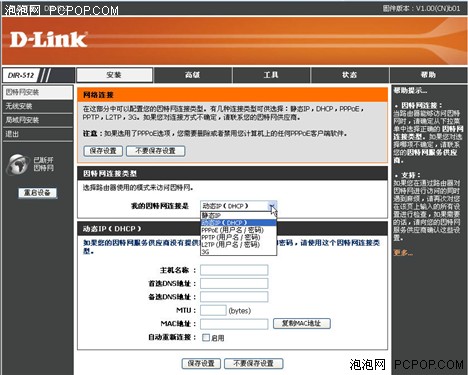Click the top 不要保存设置 button
The image size is (468, 375).
[x=155, y=151]
